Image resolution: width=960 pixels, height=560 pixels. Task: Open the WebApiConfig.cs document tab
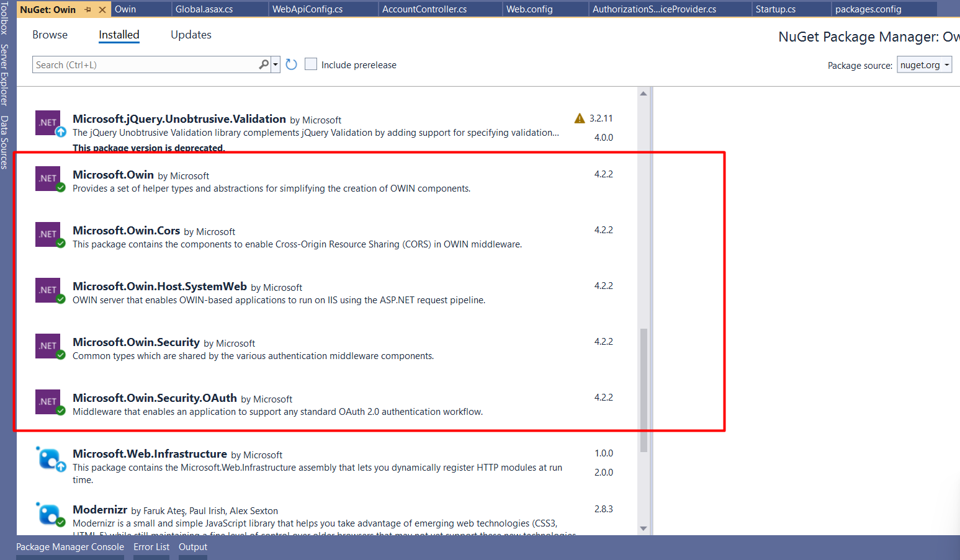(323, 9)
